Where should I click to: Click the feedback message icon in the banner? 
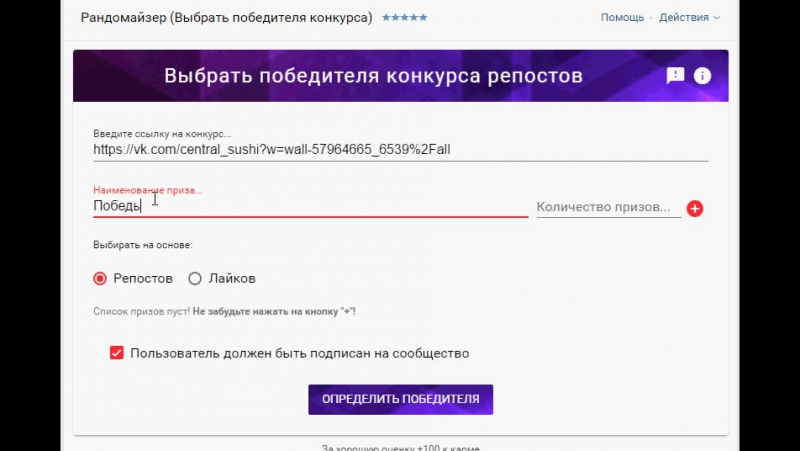tap(676, 75)
